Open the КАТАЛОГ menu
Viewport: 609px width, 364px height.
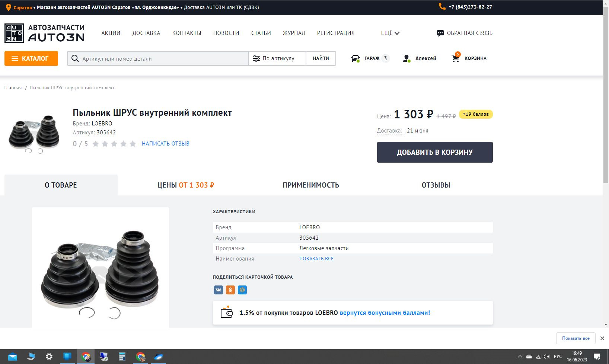click(31, 58)
